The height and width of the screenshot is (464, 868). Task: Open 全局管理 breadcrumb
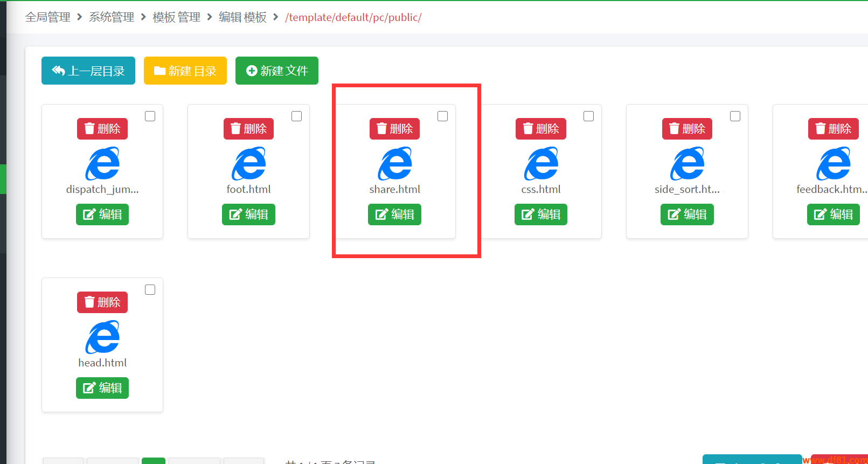tap(48, 17)
